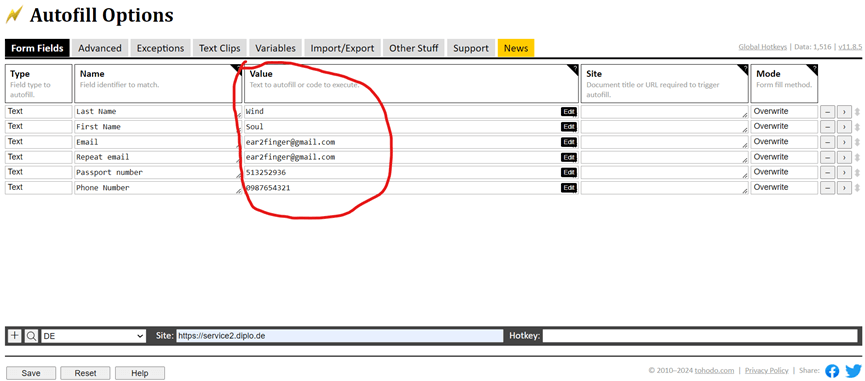Image resolution: width=865 pixels, height=381 pixels.
Task: Click Edit button for the 513252936 value
Action: coord(569,173)
